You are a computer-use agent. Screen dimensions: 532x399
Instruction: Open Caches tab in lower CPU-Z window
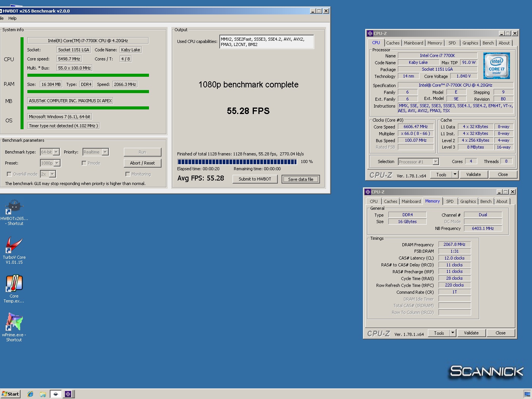point(391,202)
